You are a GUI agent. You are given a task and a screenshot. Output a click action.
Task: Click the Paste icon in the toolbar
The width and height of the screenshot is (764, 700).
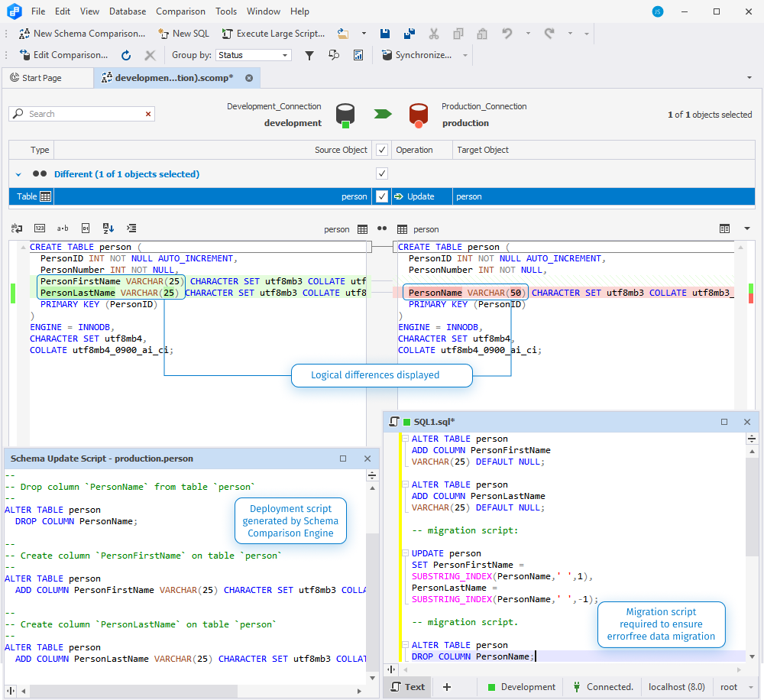482,34
